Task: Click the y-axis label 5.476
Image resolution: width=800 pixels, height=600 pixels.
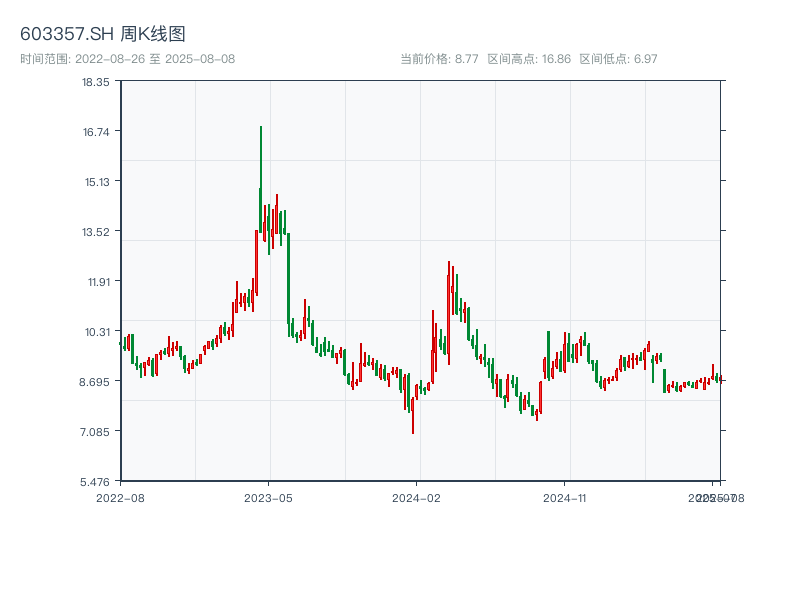Action: point(94,482)
